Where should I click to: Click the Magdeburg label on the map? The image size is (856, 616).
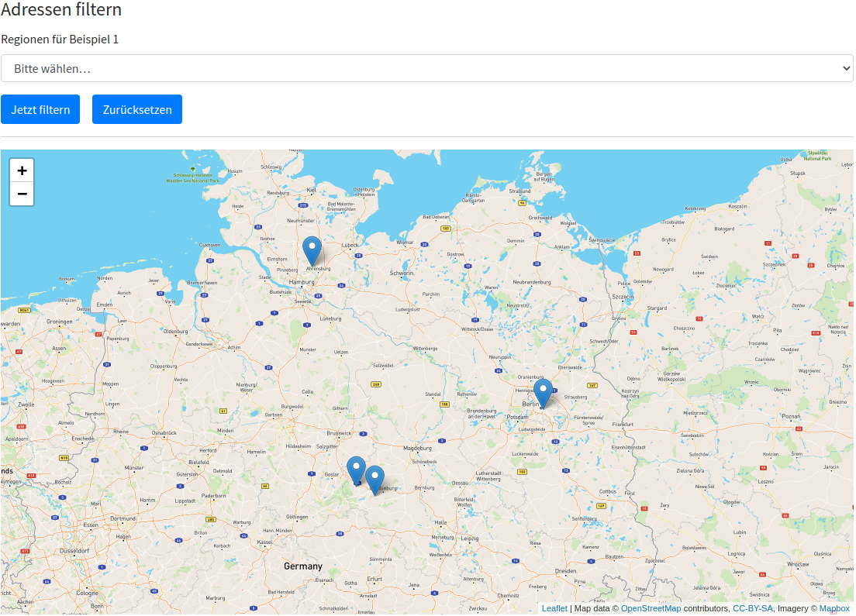coord(418,448)
